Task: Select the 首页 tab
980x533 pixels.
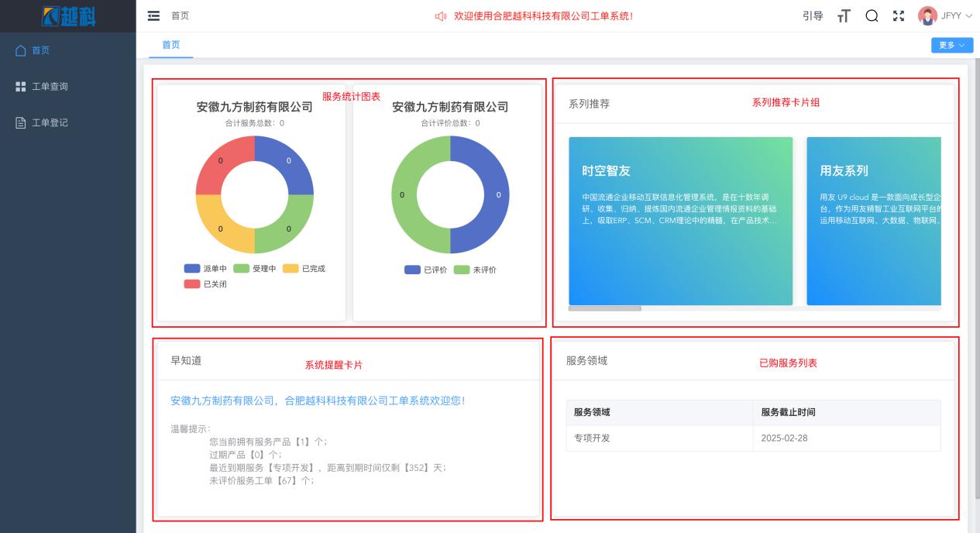Action: [x=171, y=45]
